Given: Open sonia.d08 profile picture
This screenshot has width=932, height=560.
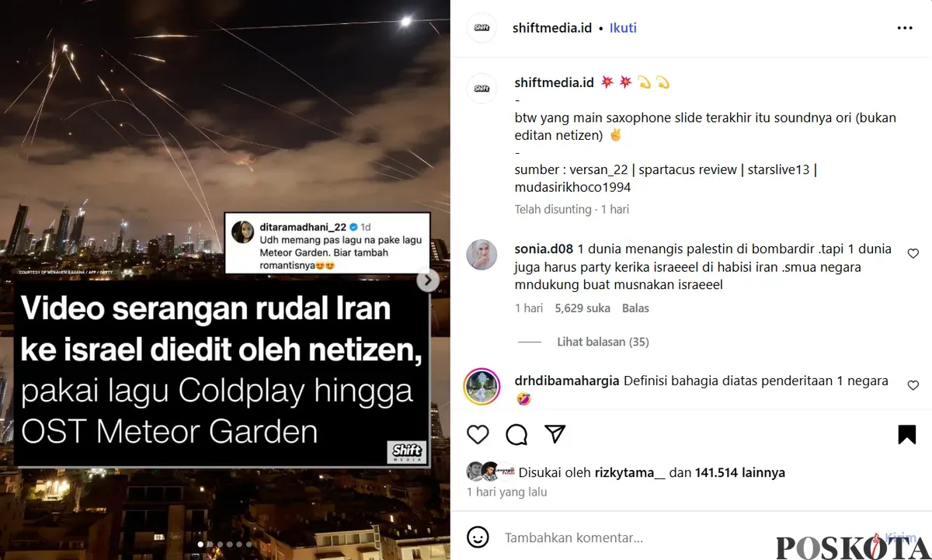Looking at the screenshot, I should click(482, 255).
